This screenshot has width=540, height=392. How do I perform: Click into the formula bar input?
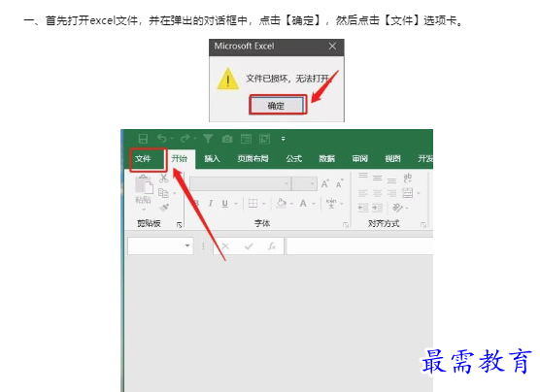pos(359,245)
